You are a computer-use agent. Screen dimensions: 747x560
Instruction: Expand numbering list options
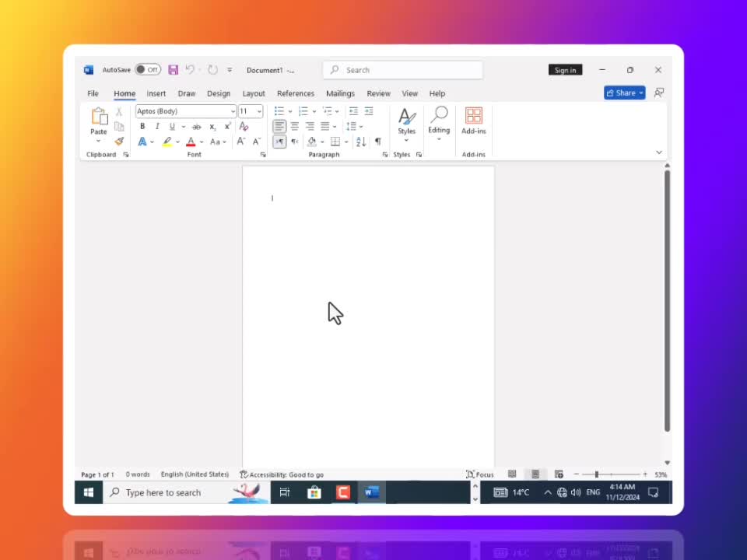pos(314,112)
